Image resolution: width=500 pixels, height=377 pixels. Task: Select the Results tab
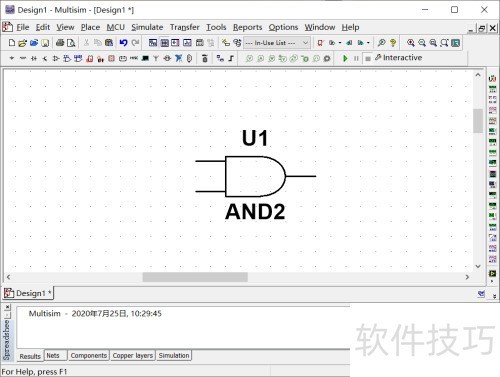30,356
